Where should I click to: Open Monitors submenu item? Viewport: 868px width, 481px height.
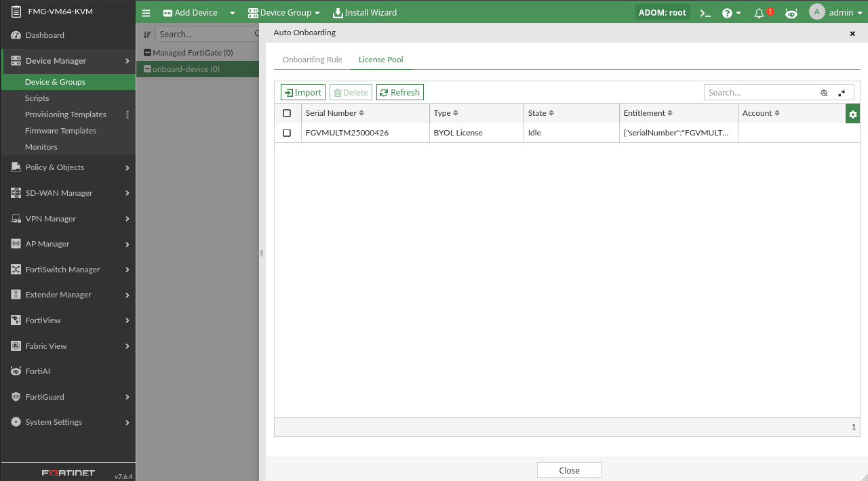(68, 147)
